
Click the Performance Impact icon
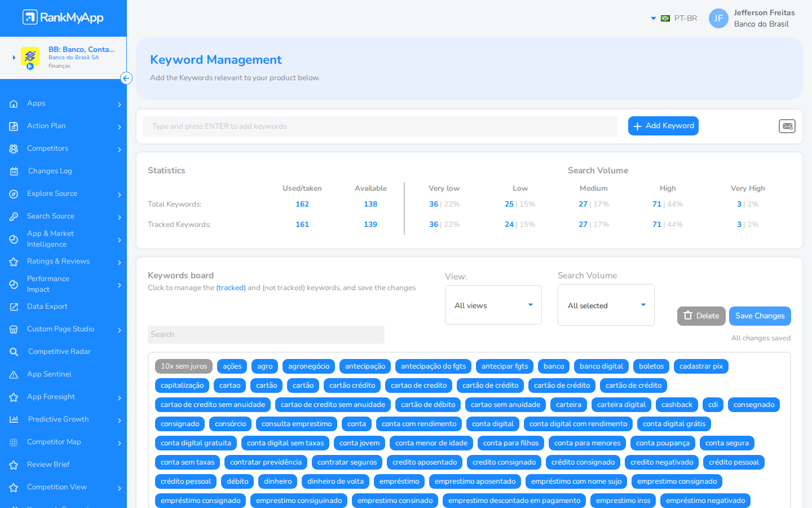pyautogui.click(x=14, y=284)
